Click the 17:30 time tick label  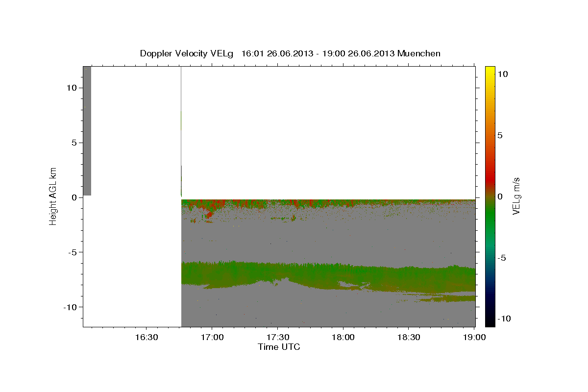pos(277,337)
